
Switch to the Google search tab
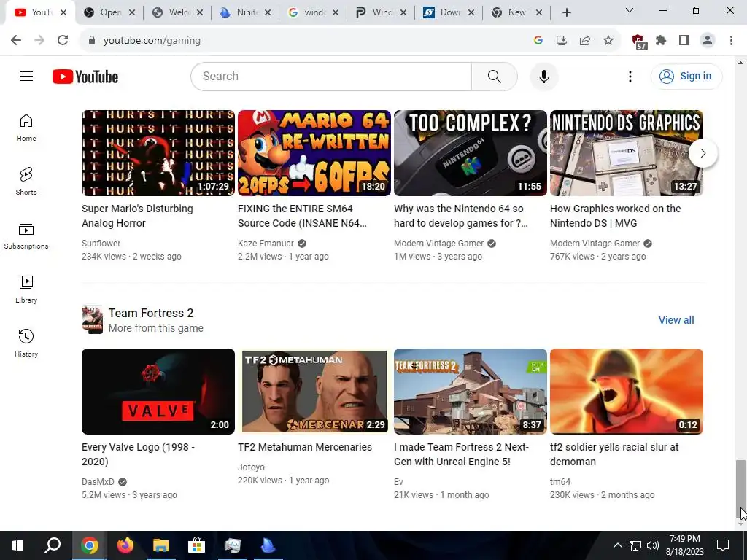[313, 12]
